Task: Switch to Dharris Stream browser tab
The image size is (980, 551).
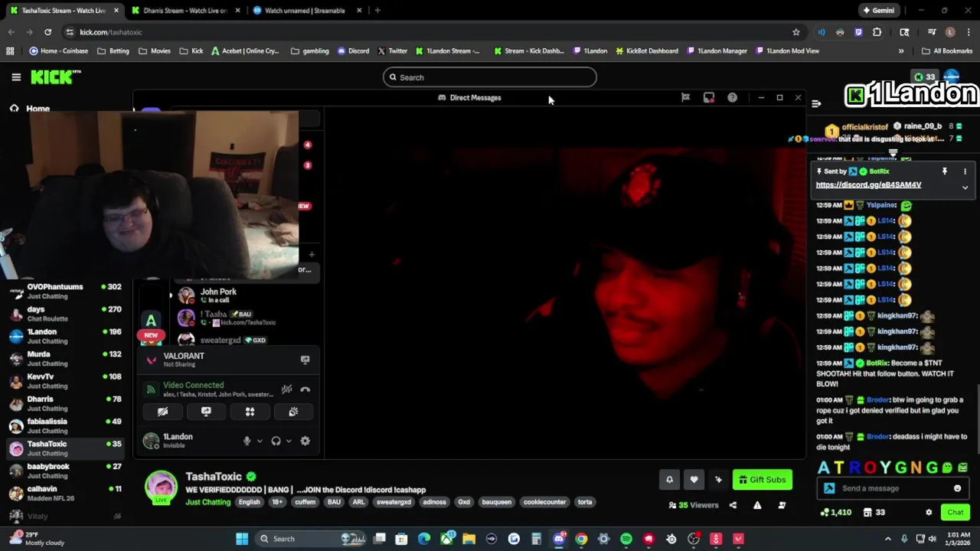Action: pos(185,11)
